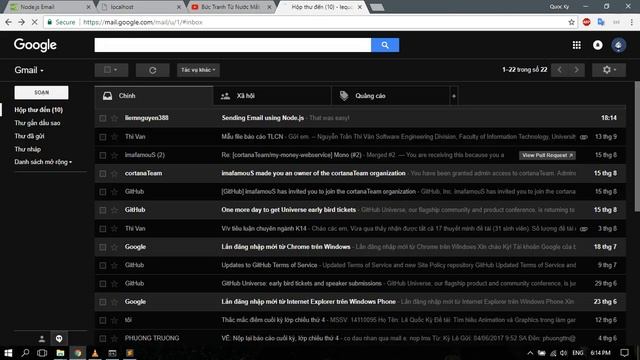
Task: Open the Tác vụ khác dropdown
Action: [x=198, y=70]
